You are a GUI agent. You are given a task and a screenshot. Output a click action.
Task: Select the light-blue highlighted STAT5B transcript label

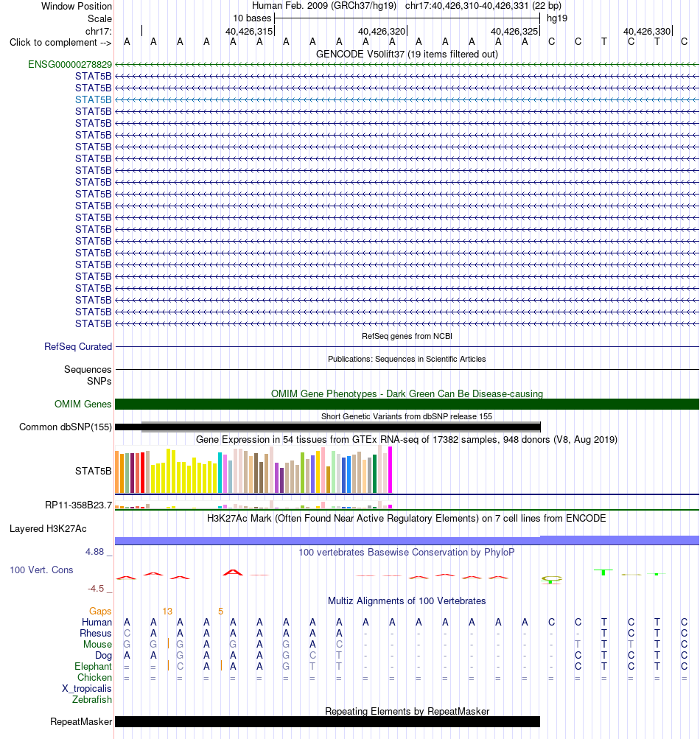point(94,100)
